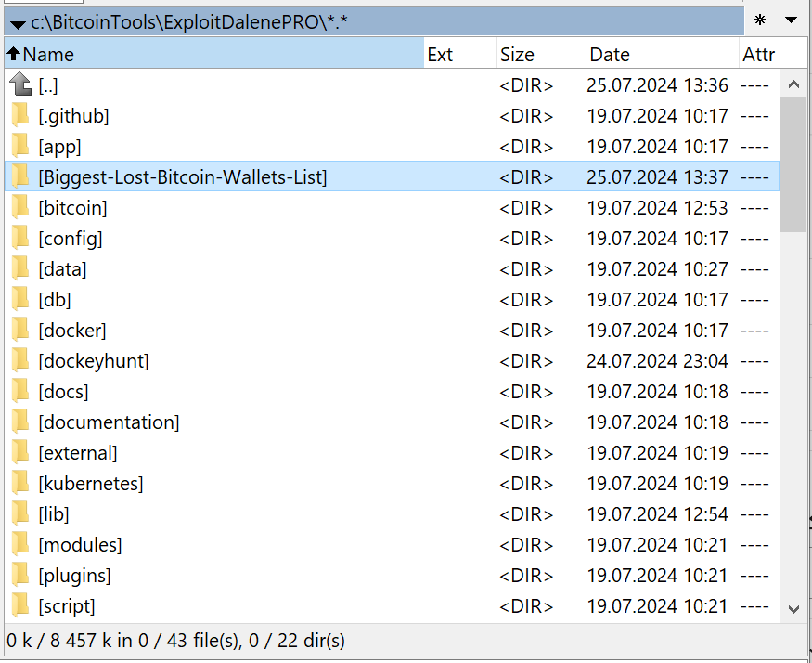Screen dimensions: 812x663
Task: Select the [config] folder name
Action: tap(71, 239)
